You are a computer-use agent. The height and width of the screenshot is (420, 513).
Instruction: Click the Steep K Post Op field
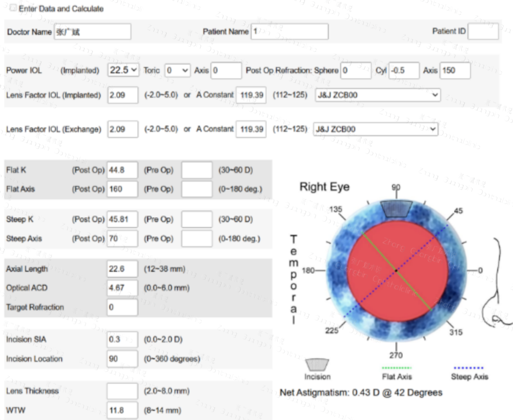point(123,219)
